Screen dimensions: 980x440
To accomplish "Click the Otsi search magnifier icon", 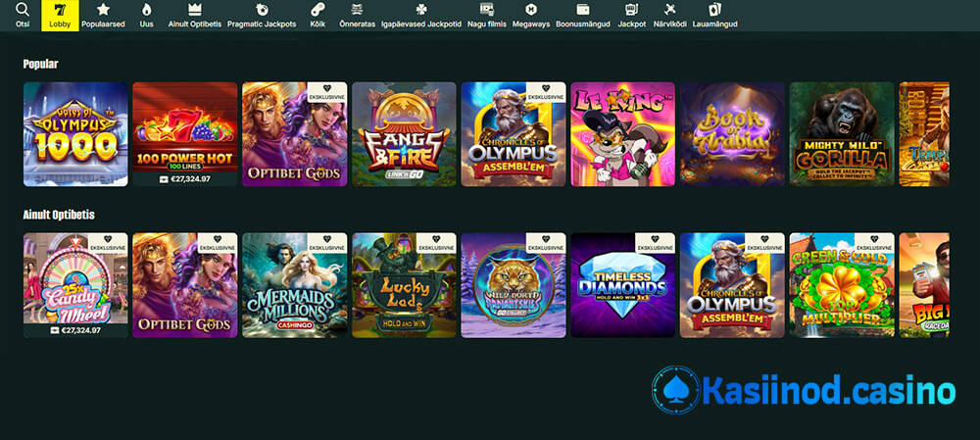I will tap(23, 10).
